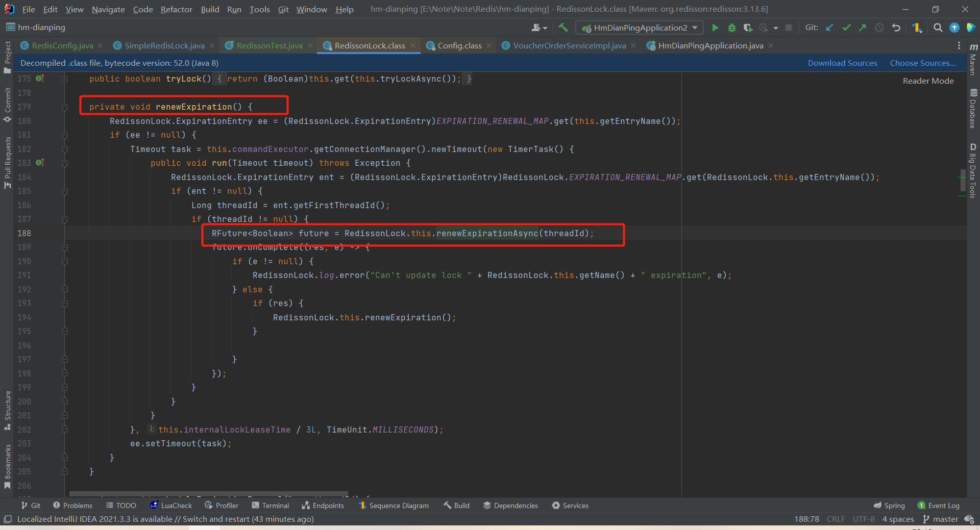Open the LuaCheck tool window
The image size is (980, 530).
point(171,506)
